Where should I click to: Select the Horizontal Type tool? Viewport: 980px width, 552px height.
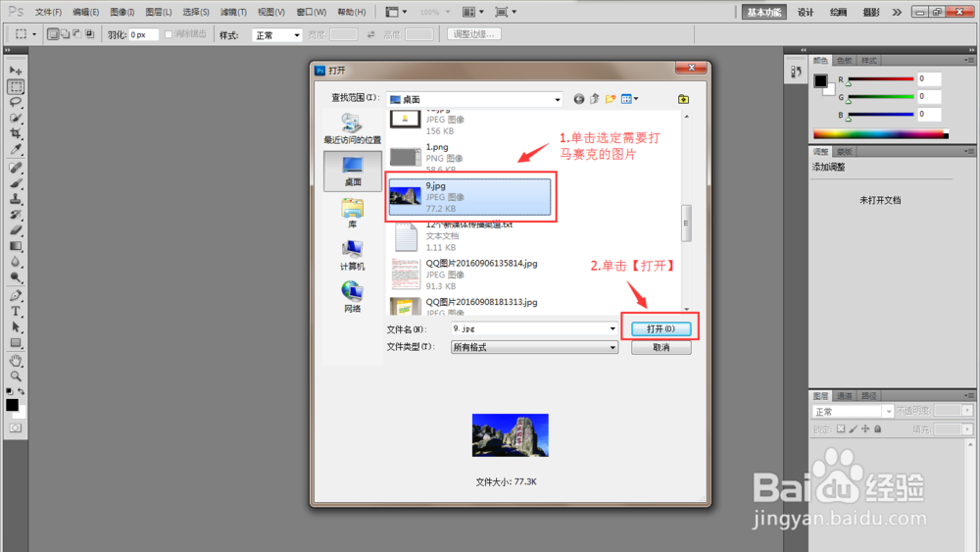(x=16, y=312)
